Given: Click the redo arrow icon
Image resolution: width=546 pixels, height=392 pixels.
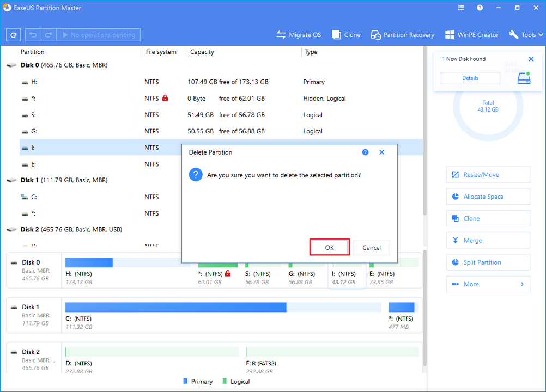Looking at the screenshot, I should pyautogui.click(x=48, y=35).
